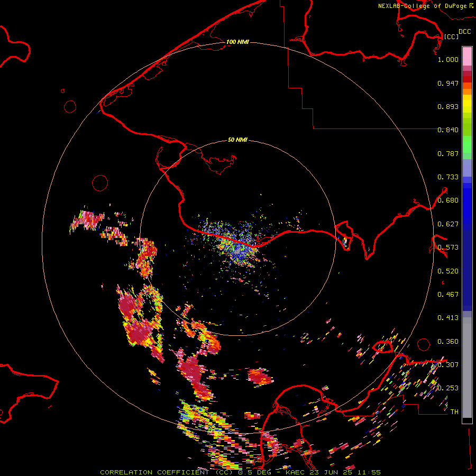
Task: Click the 0.253 scale value
Action: (x=448, y=388)
